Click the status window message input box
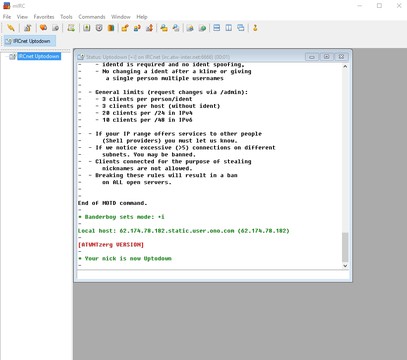Screen dimensions: 407x360 pyautogui.click(x=213, y=275)
